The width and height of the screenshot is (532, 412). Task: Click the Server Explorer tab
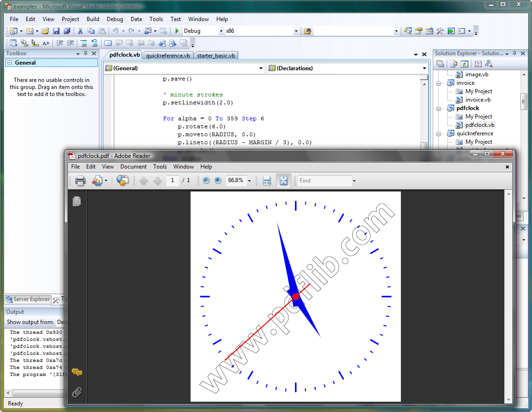pos(27,299)
